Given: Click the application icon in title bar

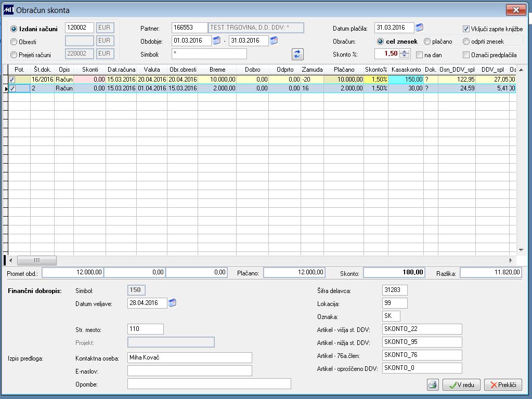Looking at the screenshot, I should 8,10.
